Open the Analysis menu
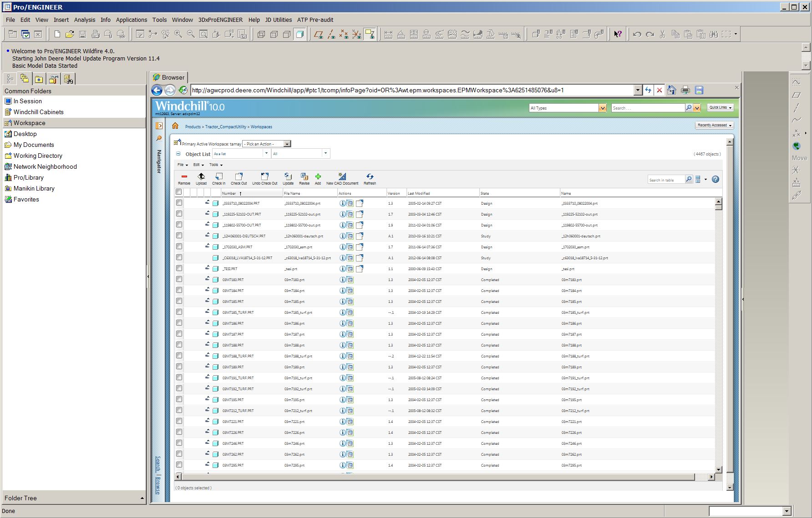 click(x=85, y=20)
